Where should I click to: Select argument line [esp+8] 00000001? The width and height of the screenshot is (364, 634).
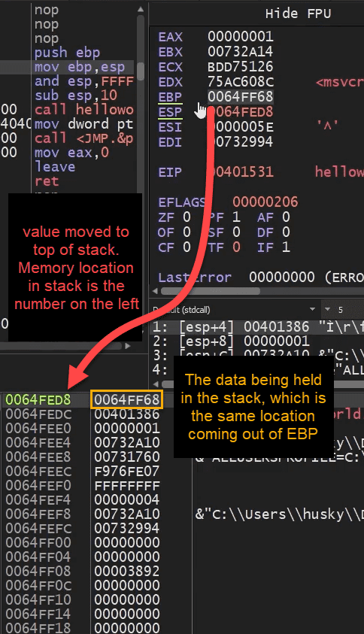(231, 341)
